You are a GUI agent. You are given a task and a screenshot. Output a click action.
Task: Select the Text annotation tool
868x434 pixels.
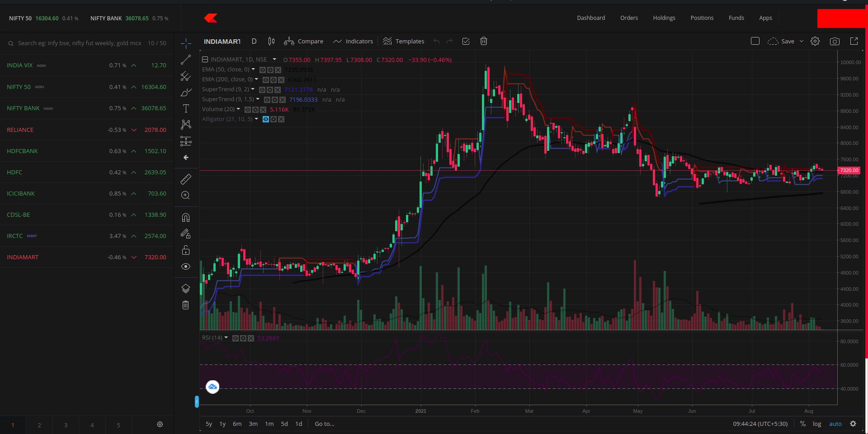click(x=186, y=108)
